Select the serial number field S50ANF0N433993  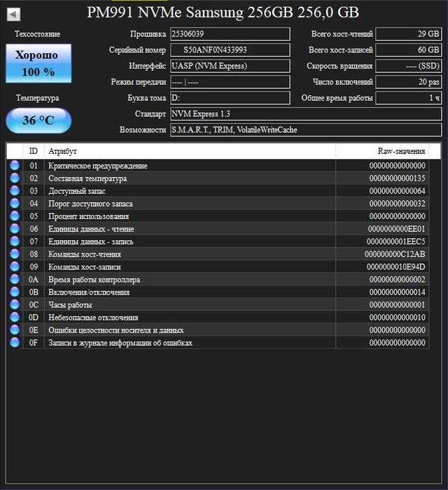click(230, 50)
